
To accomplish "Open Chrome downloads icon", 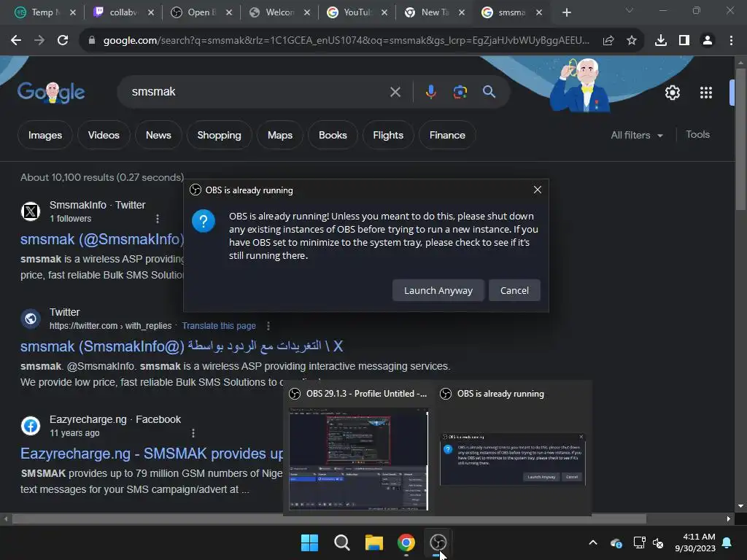I will pos(661,41).
